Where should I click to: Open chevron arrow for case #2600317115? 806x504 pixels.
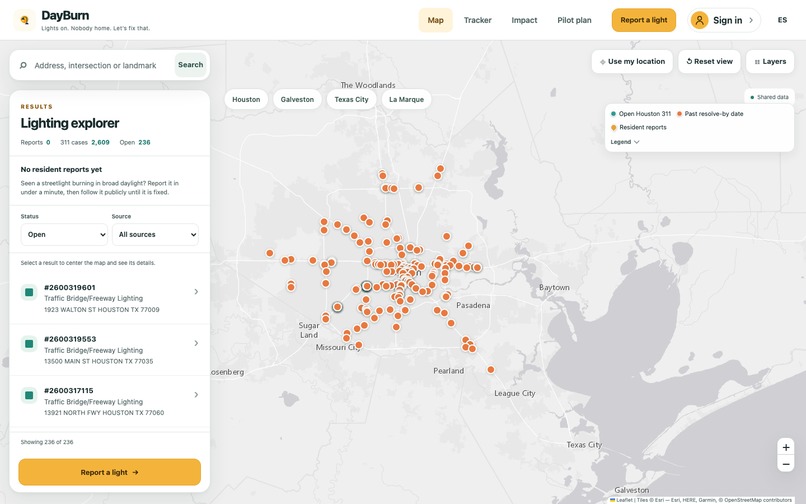(196, 394)
